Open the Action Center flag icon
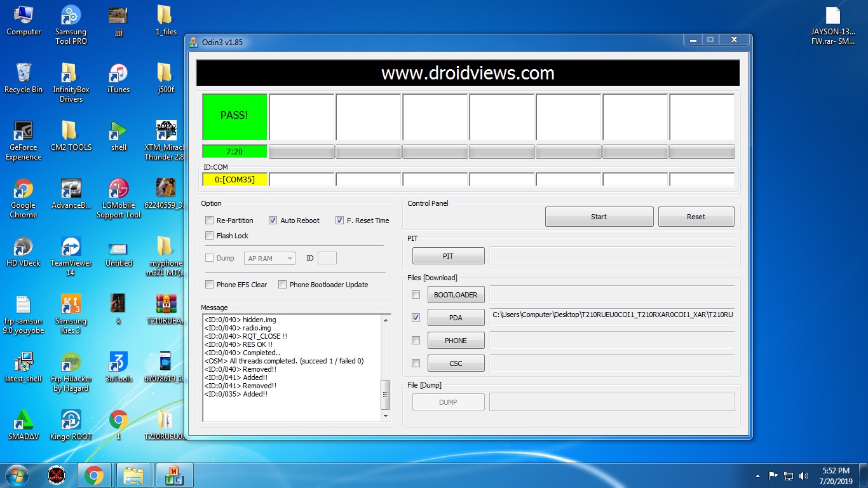This screenshot has width=868, height=488. pos(773,475)
